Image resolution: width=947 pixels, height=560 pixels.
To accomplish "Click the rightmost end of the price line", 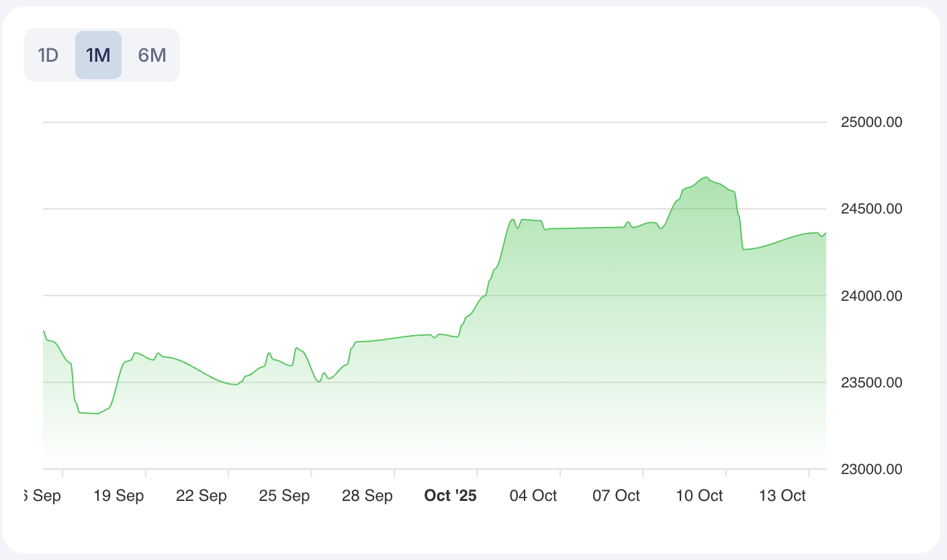I will point(825,233).
